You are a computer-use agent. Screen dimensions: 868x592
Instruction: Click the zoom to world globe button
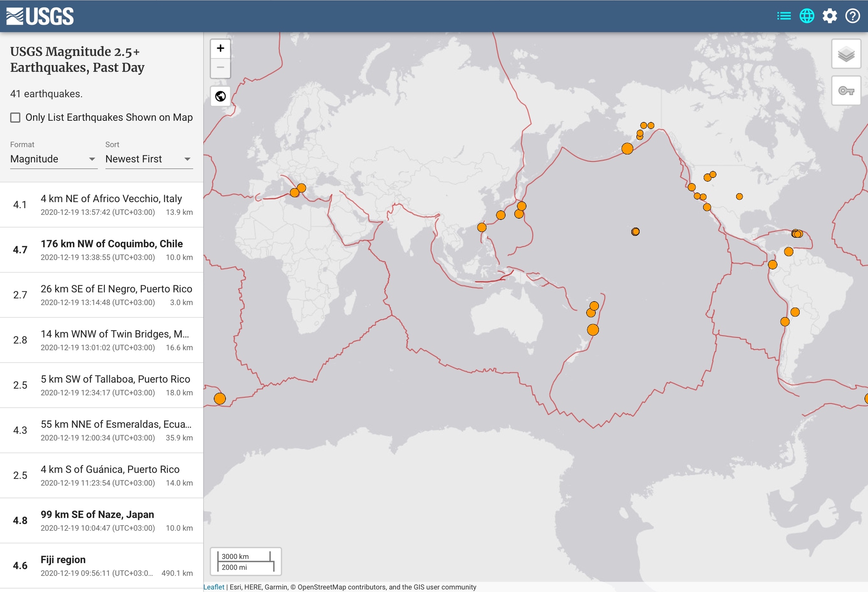pyautogui.click(x=220, y=96)
